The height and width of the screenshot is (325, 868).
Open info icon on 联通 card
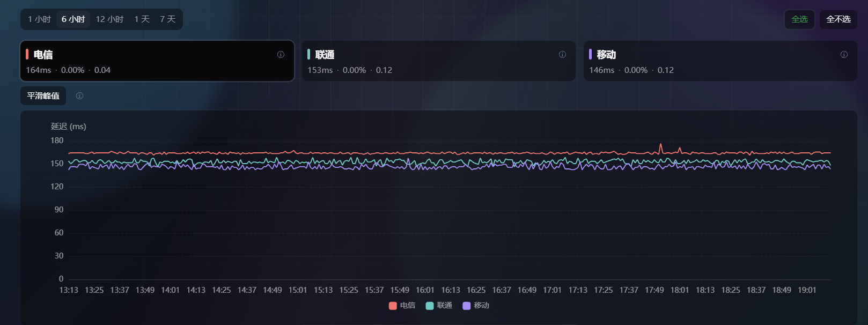[x=562, y=55]
